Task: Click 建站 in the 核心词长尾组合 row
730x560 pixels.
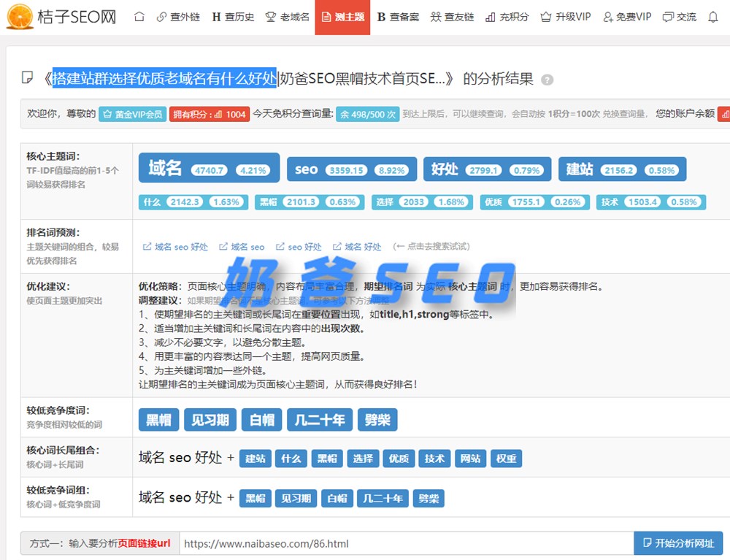Action: tap(255, 459)
